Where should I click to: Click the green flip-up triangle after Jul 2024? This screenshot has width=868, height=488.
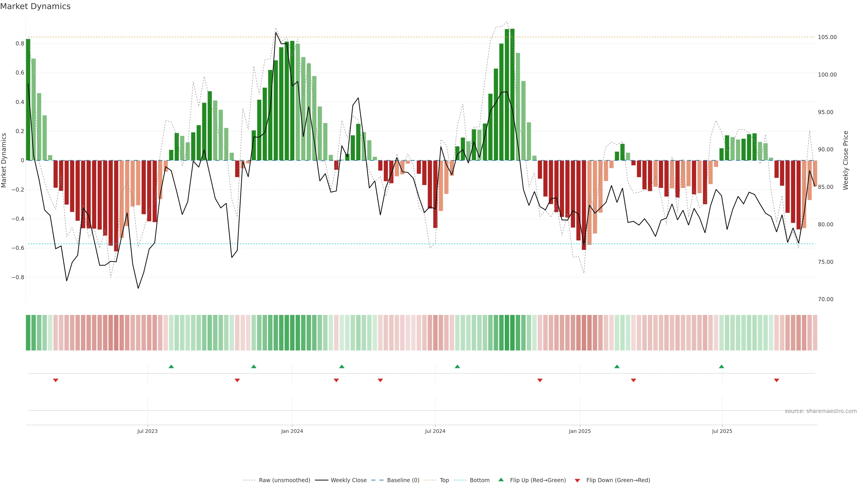pyautogui.click(x=457, y=366)
